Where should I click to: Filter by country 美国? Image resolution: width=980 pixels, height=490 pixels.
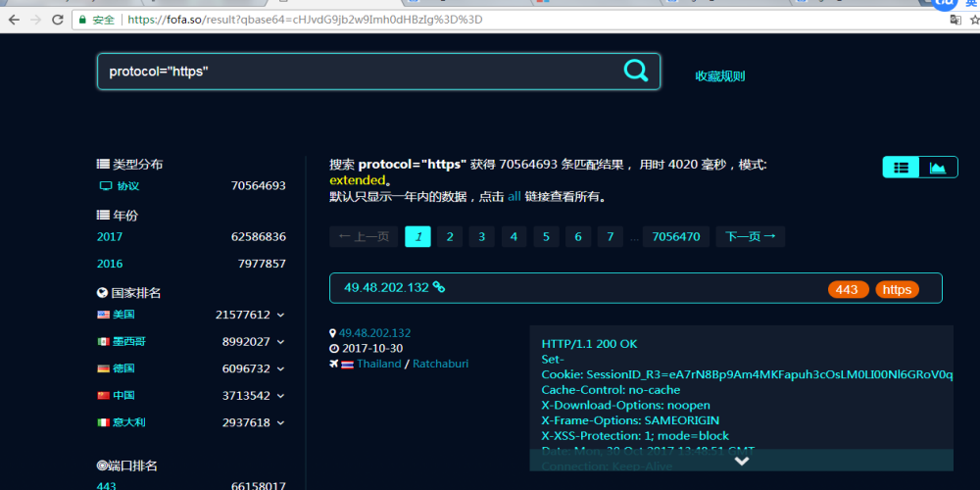click(123, 315)
